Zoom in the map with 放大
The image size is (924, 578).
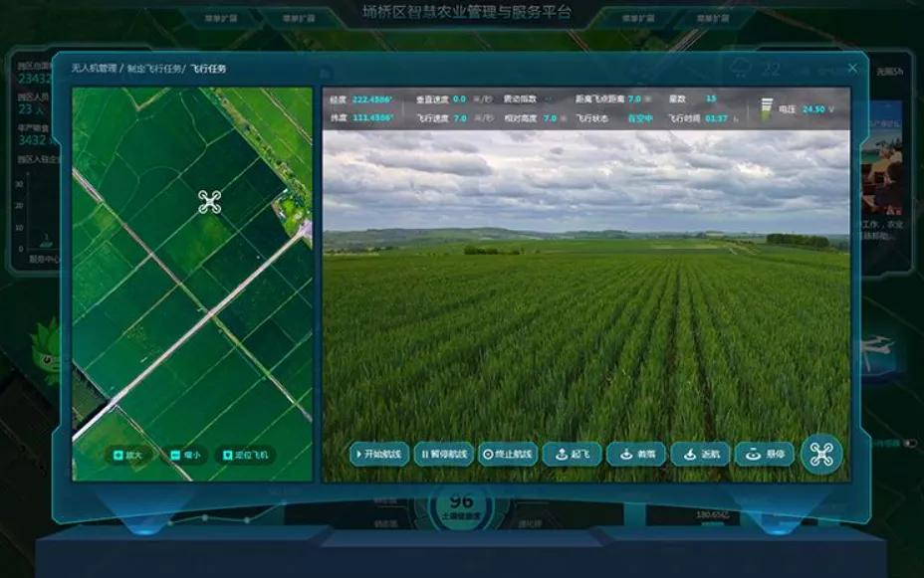point(127,455)
